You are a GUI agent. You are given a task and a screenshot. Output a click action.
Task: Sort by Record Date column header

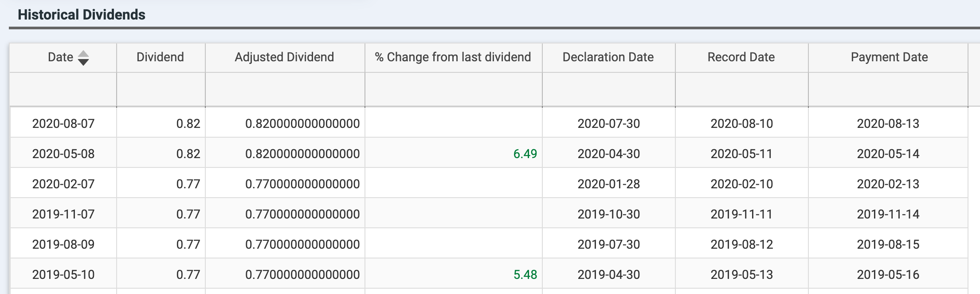(742, 58)
